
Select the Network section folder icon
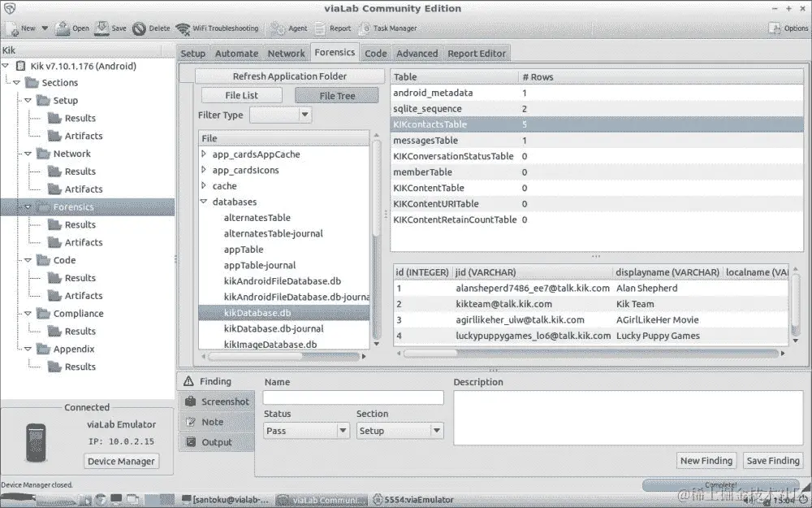43,154
